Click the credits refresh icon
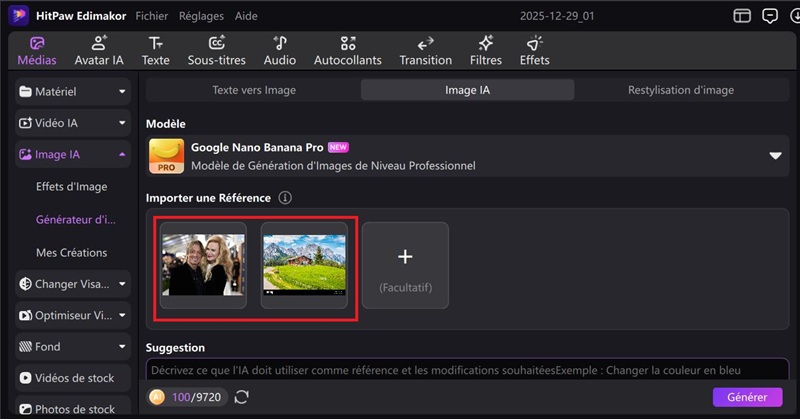The height and width of the screenshot is (419, 800). (x=242, y=397)
